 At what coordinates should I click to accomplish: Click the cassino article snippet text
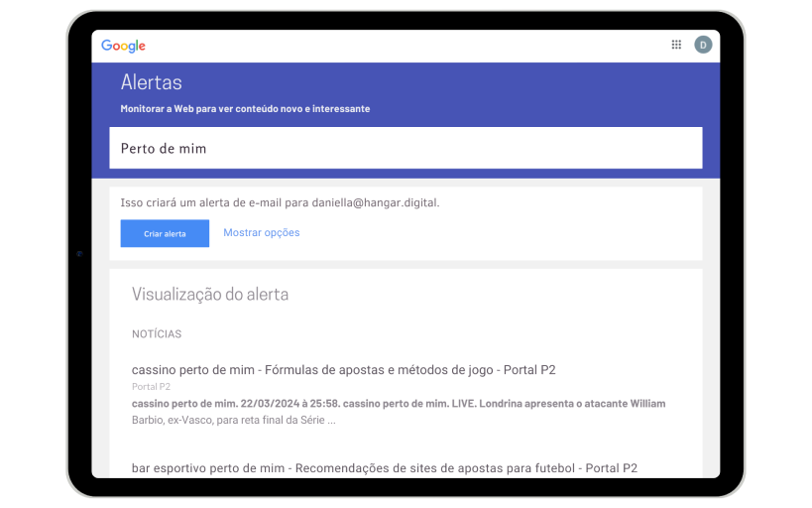[399, 412]
